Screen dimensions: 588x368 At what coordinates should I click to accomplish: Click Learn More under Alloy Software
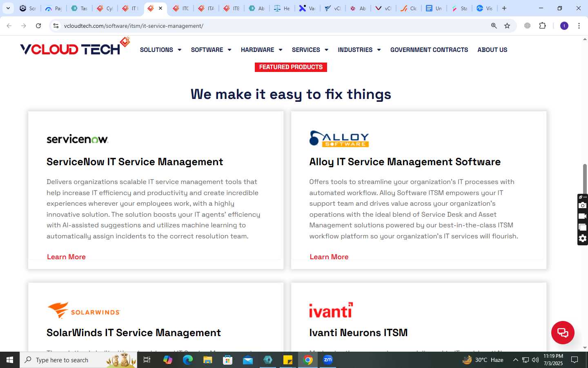(x=329, y=257)
